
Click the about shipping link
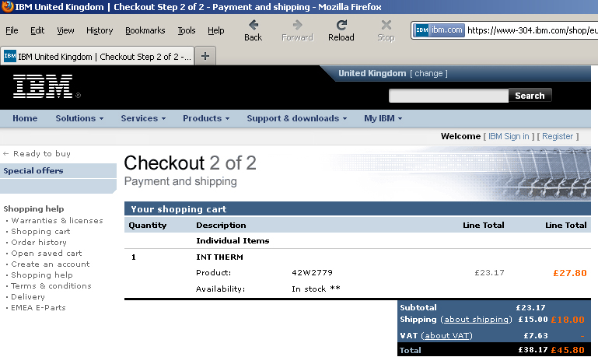pos(476,320)
